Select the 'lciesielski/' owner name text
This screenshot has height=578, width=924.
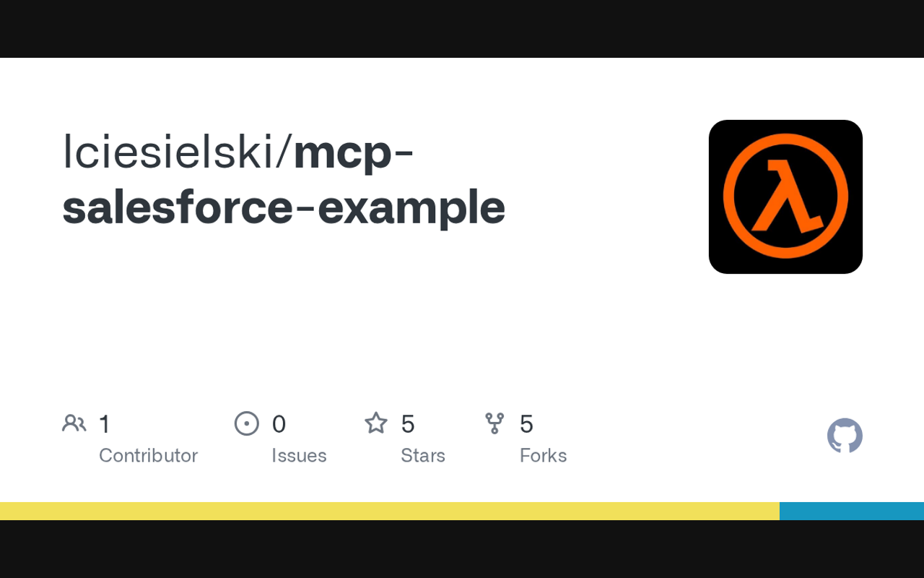[x=178, y=152]
